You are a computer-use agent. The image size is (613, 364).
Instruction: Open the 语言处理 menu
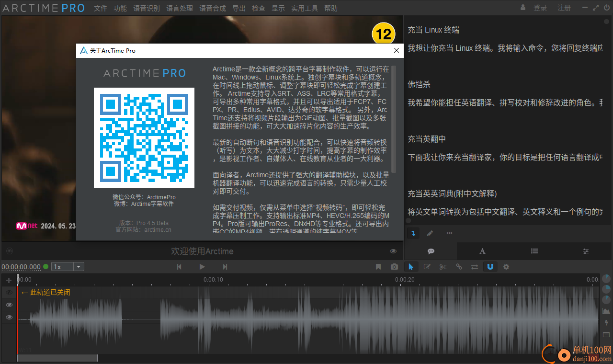pos(180,8)
